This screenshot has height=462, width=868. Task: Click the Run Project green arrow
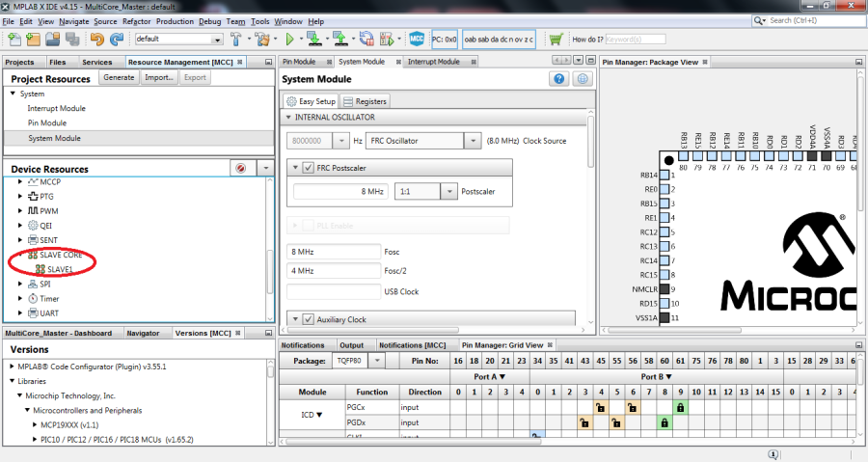click(x=289, y=40)
